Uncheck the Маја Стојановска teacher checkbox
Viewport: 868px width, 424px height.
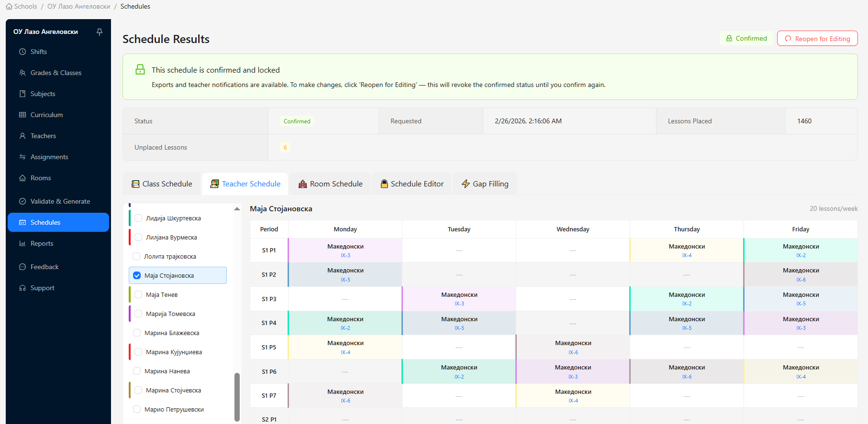137,275
